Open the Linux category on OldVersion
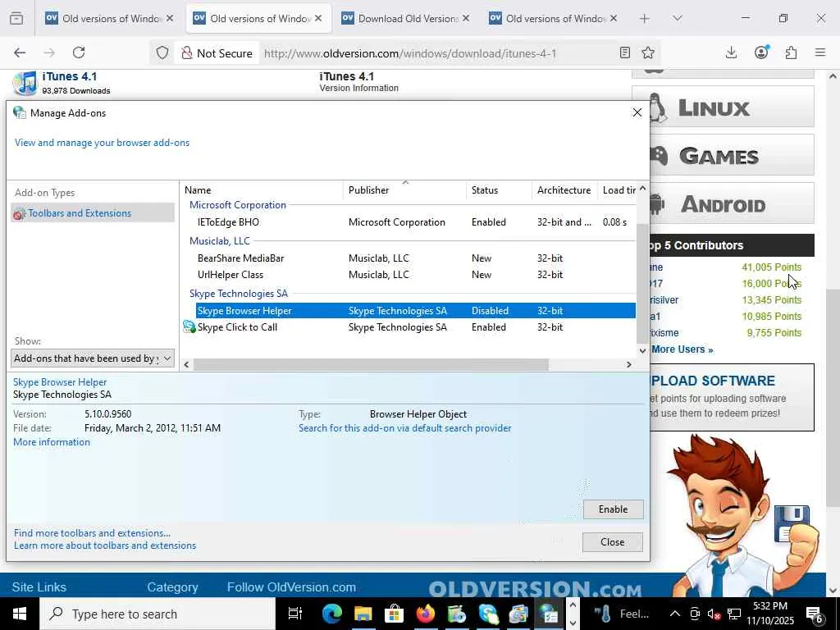Viewport: 840px width, 630px height. tap(723, 107)
